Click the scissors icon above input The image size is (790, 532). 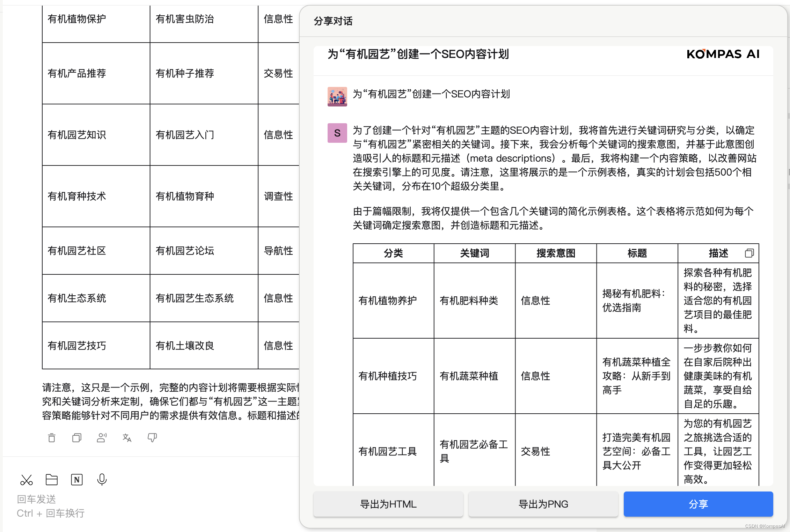(x=27, y=480)
